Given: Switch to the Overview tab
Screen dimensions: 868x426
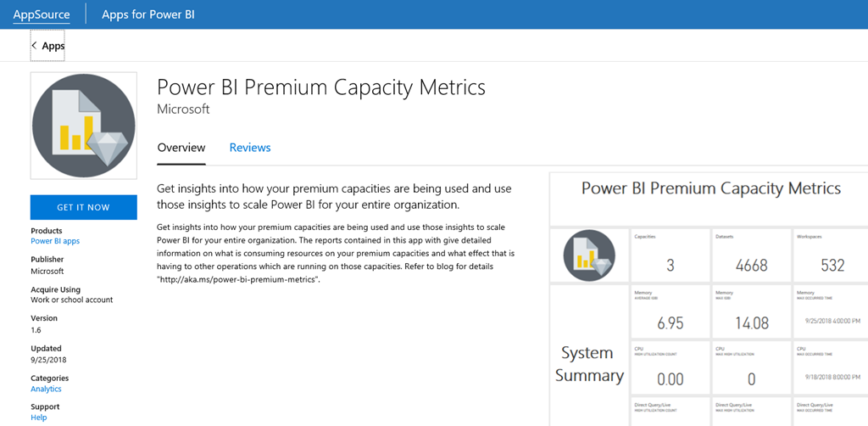Looking at the screenshot, I should [x=181, y=148].
